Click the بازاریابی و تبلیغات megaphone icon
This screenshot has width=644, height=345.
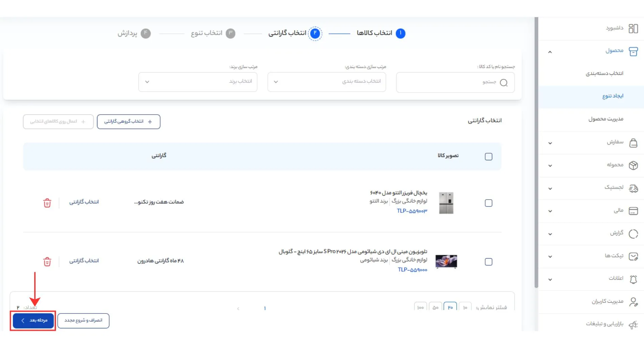[633, 325]
